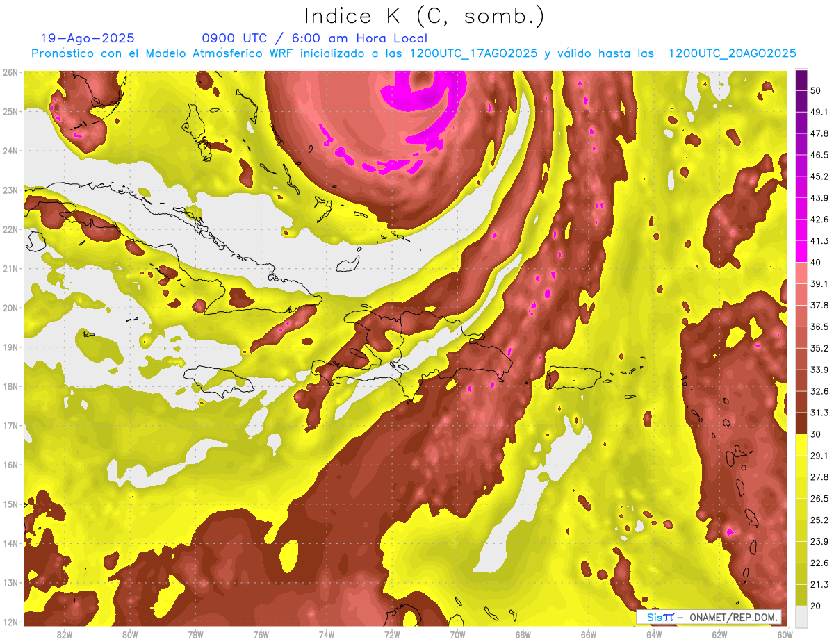Viewport: 834px width, 644px height.
Task: Click the color scale label "36.5"
Action: (819, 327)
